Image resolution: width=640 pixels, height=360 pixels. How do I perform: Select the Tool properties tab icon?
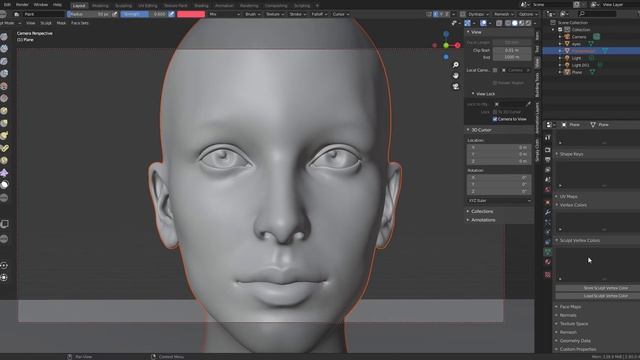548,138
